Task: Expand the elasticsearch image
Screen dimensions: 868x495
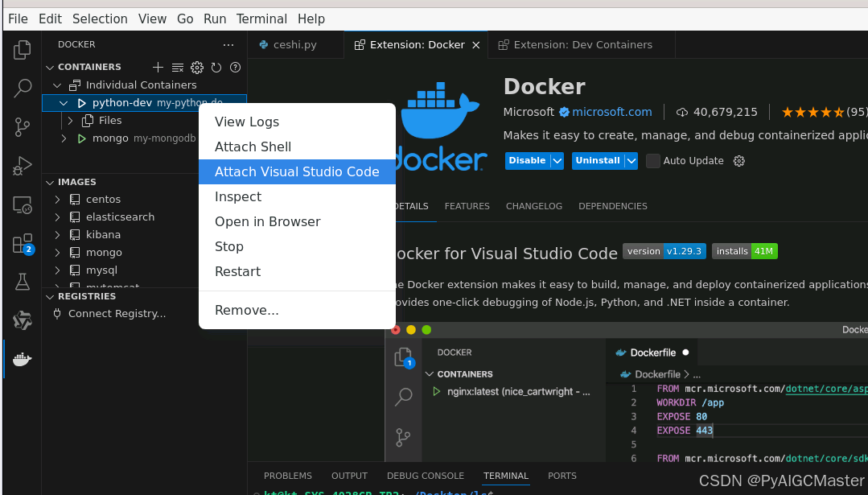Action: coord(57,217)
